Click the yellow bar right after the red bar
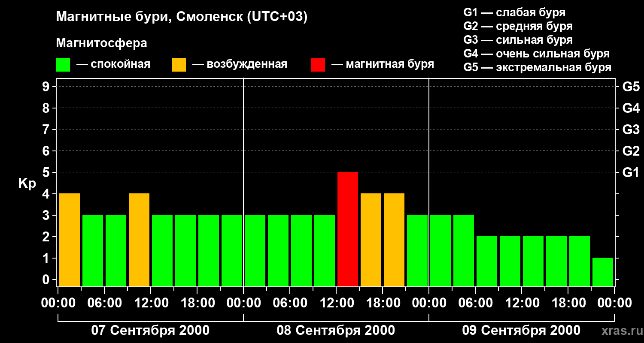Screen dimensions: 644x343 point(371,240)
